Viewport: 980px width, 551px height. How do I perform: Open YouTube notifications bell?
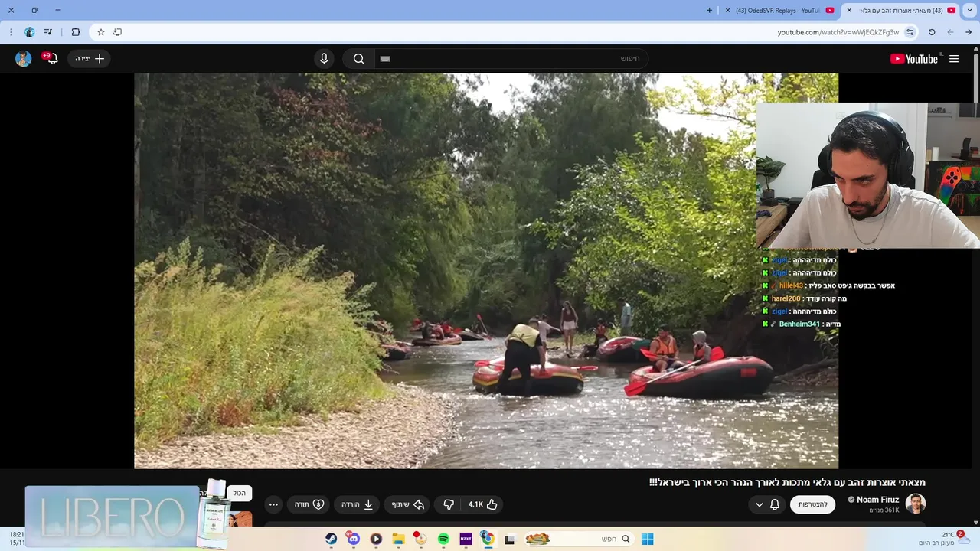click(x=51, y=59)
